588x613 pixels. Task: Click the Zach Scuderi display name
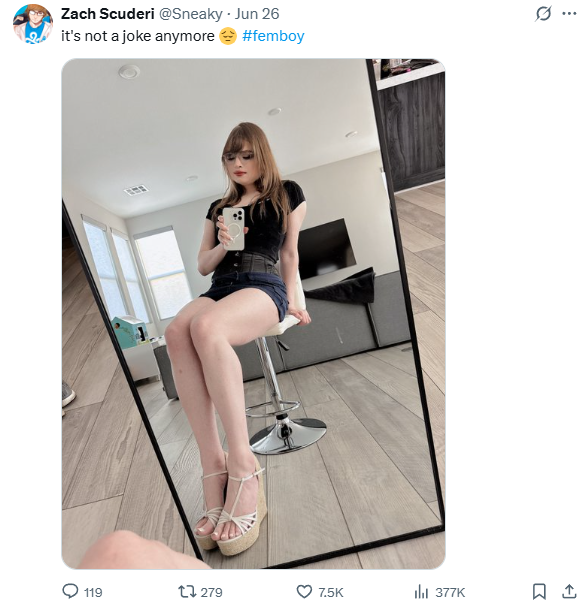click(x=108, y=14)
